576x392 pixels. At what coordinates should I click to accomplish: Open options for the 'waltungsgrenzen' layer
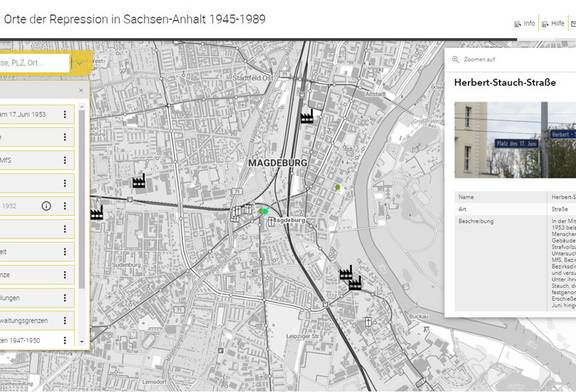click(65, 320)
